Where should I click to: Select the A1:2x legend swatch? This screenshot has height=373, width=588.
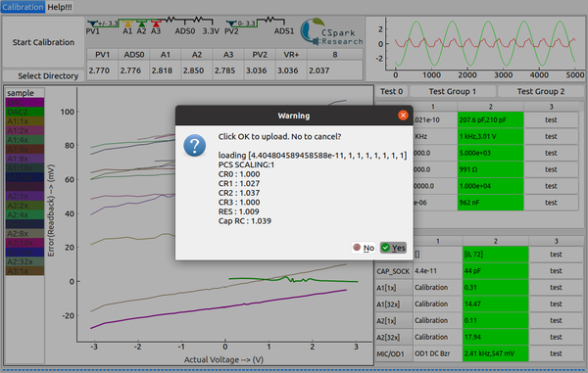tap(25, 130)
